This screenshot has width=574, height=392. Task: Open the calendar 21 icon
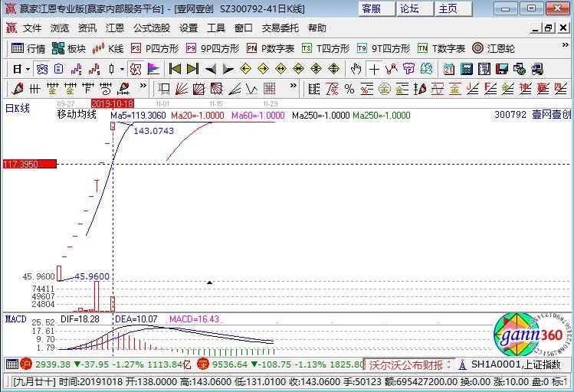click(x=448, y=69)
